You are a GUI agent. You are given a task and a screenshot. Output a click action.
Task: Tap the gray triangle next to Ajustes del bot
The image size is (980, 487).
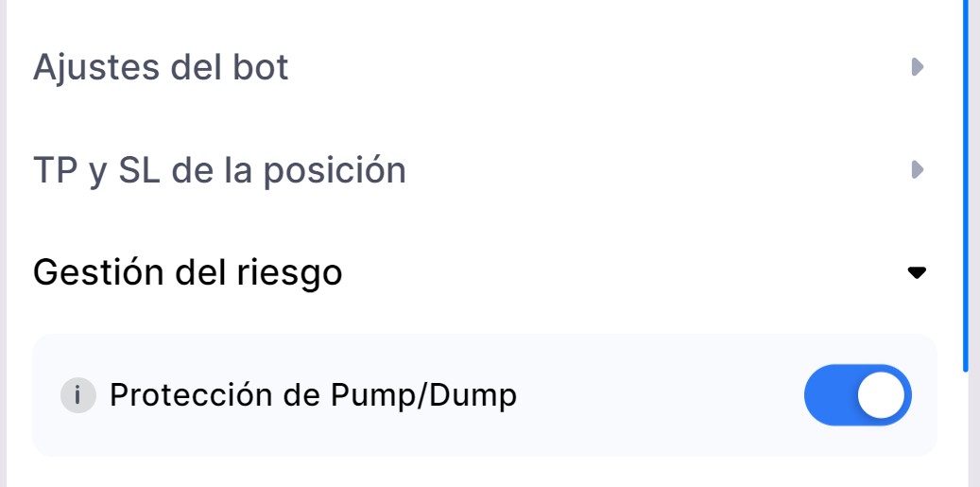(x=918, y=67)
